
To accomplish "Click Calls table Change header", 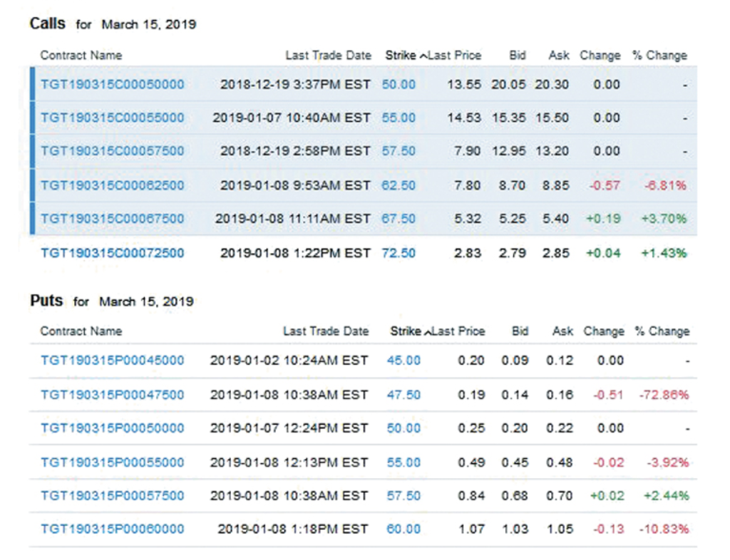I will point(600,56).
